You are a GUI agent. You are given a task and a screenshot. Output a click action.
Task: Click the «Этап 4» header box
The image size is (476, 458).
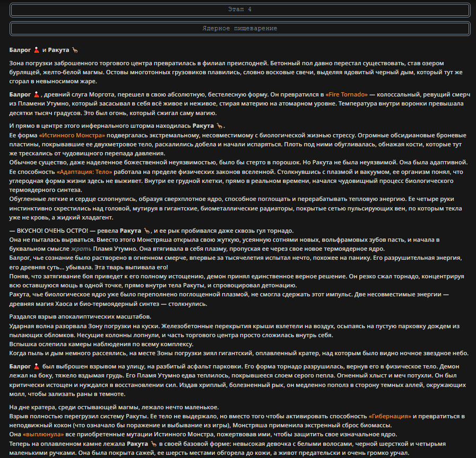(x=240, y=10)
